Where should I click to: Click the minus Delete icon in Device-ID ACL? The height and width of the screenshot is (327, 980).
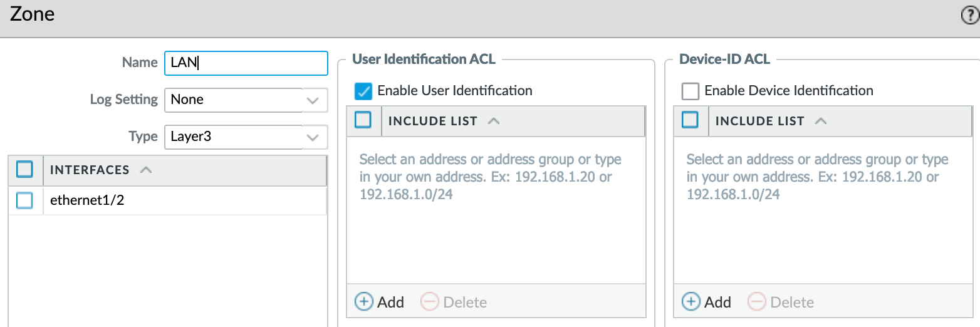click(757, 302)
